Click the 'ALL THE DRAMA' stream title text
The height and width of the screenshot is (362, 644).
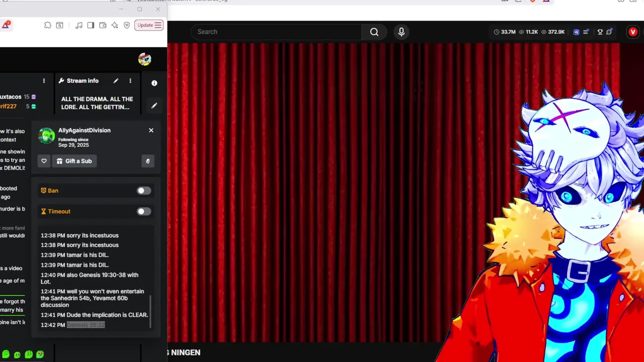(97, 103)
